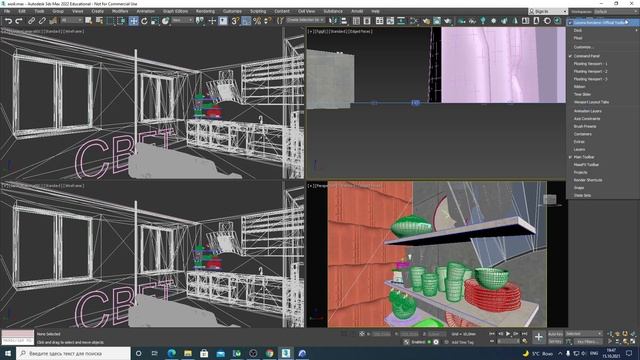Open the Arnold menu
This screenshot has width=640, height=360.
[357, 11]
